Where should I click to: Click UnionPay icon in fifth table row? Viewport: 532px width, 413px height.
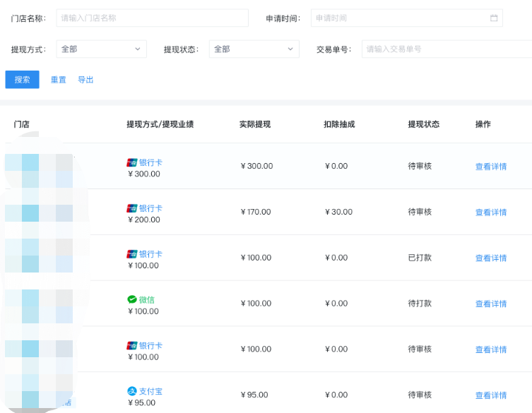pos(131,345)
